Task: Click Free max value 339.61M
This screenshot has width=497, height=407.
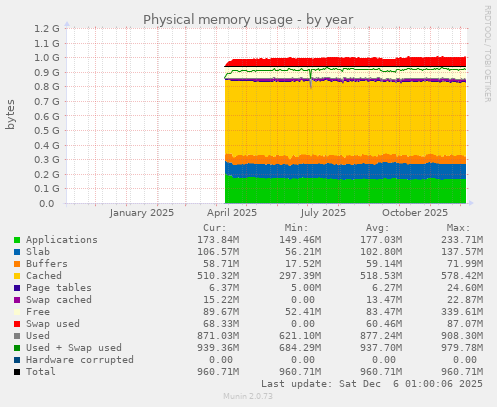Action: click(462, 312)
